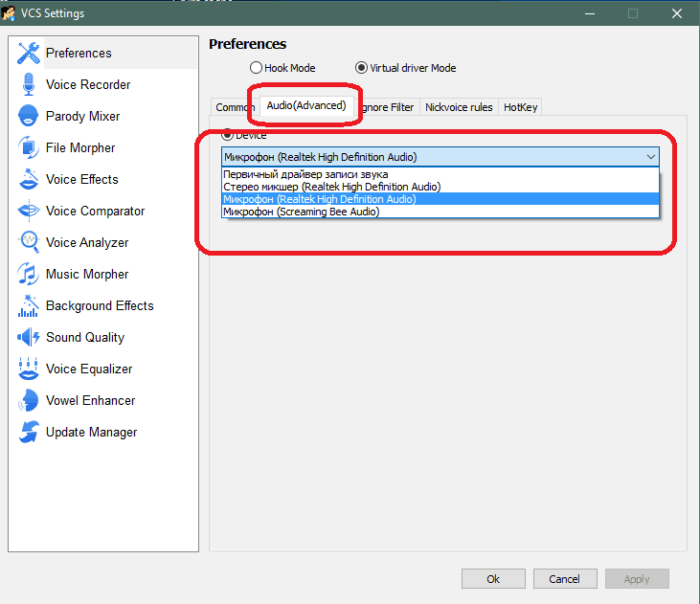This screenshot has height=604, width=700.
Task: Choose highlighted Микрофон (Realtek High Definition Audio) list option
Action: pyautogui.click(x=440, y=199)
